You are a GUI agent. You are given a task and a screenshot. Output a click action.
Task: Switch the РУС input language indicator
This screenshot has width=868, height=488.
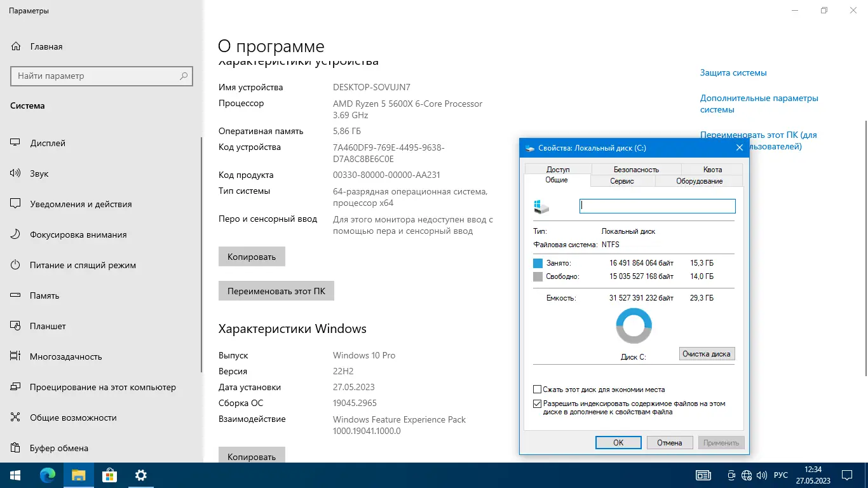[x=781, y=475]
